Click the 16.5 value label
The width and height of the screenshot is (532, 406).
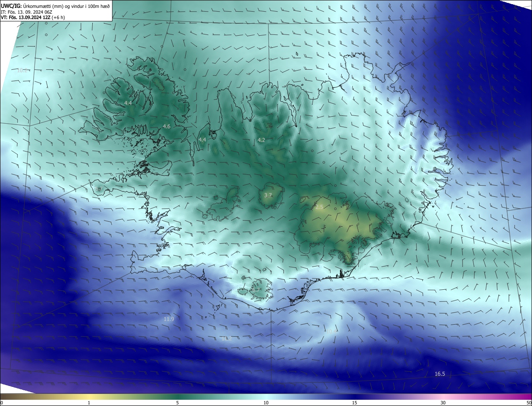(x=440, y=374)
